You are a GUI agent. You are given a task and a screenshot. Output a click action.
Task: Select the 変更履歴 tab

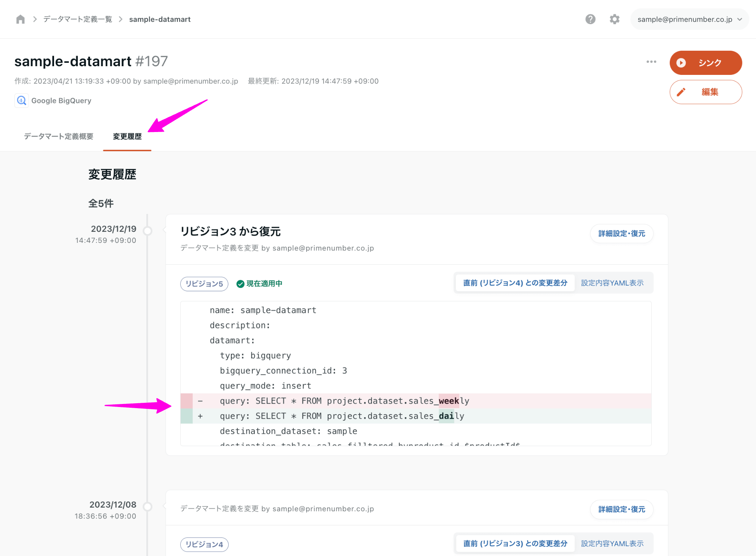[x=127, y=136]
